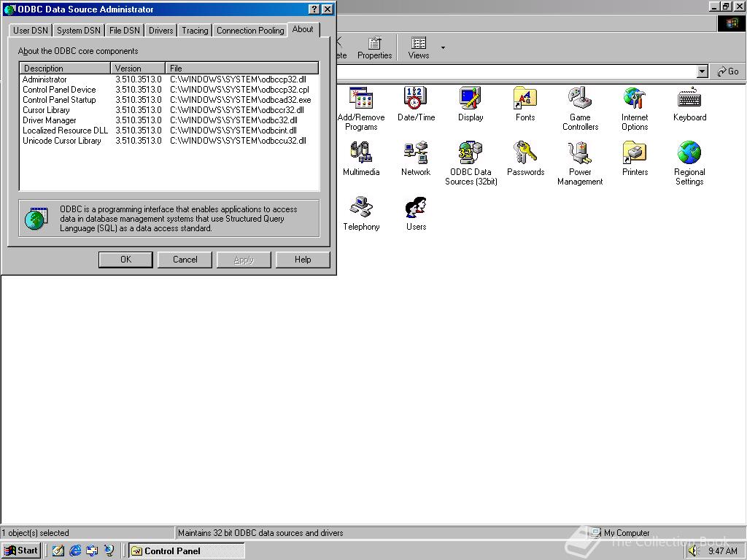Select the Administrator row
This screenshot has width=747, height=560.
169,79
